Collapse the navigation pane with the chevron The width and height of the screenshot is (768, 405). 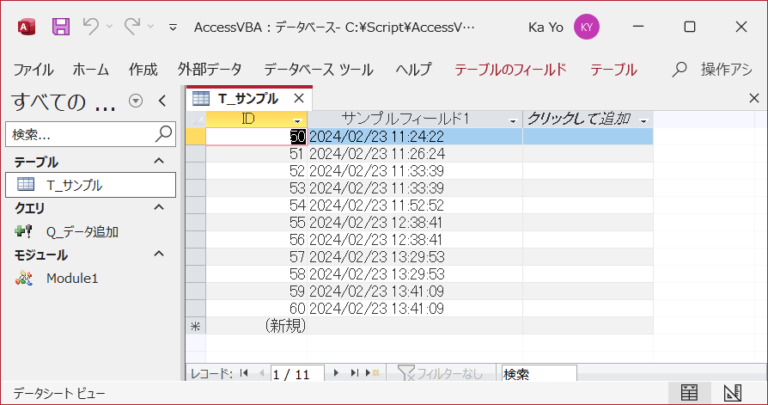click(163, 101)
